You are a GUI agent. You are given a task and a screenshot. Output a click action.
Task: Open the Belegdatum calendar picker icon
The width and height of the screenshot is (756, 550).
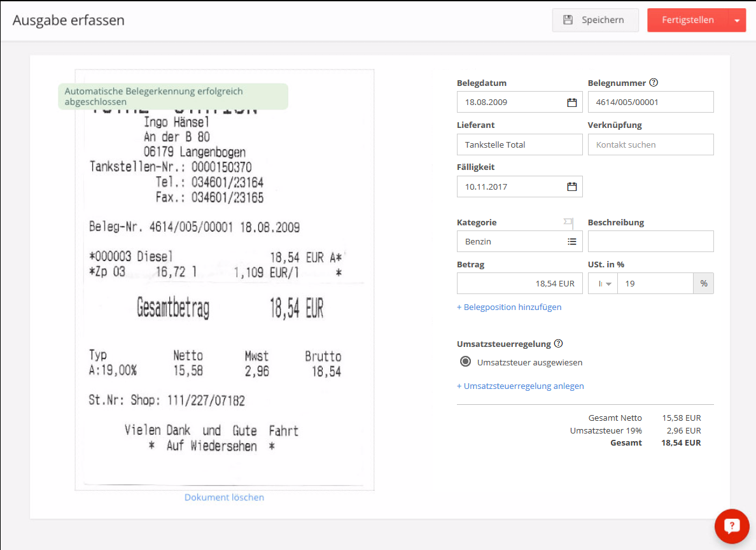pos(571,102)
